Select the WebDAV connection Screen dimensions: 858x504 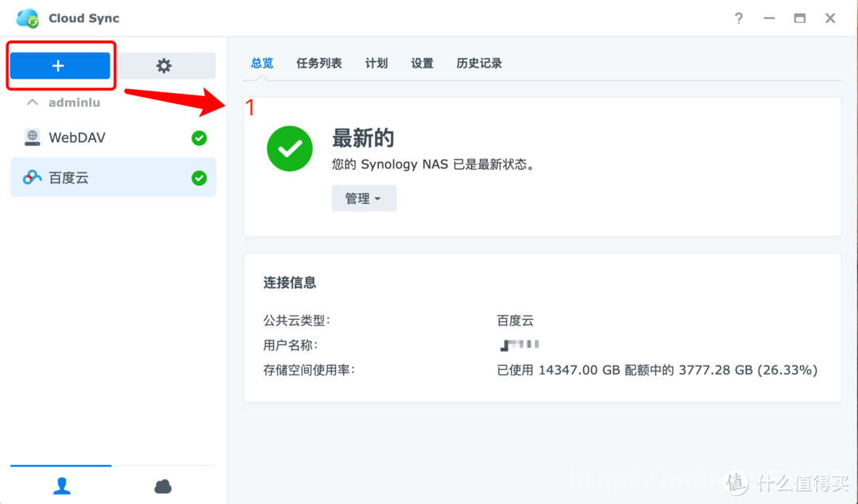pos(114,138)
